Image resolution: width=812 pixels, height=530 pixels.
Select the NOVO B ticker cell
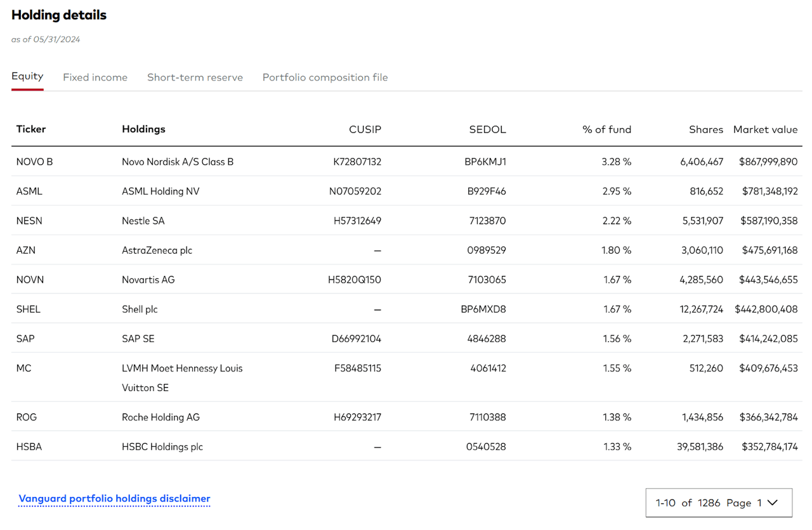(x=35, y=162)
